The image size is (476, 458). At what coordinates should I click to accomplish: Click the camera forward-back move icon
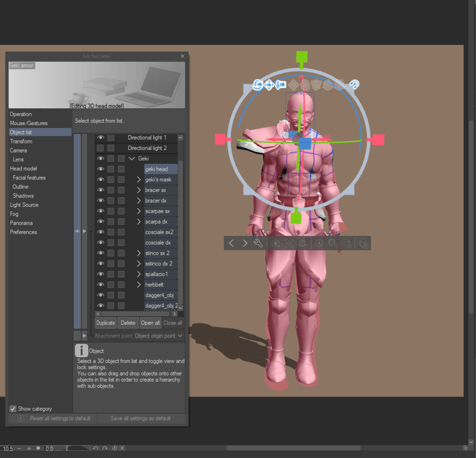coord(281,85)
